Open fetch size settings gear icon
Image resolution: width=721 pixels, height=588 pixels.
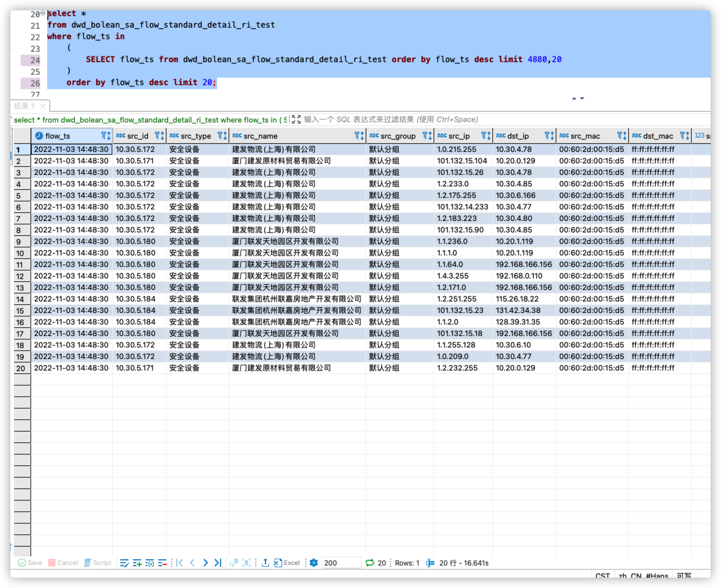[x=314, y=563]
